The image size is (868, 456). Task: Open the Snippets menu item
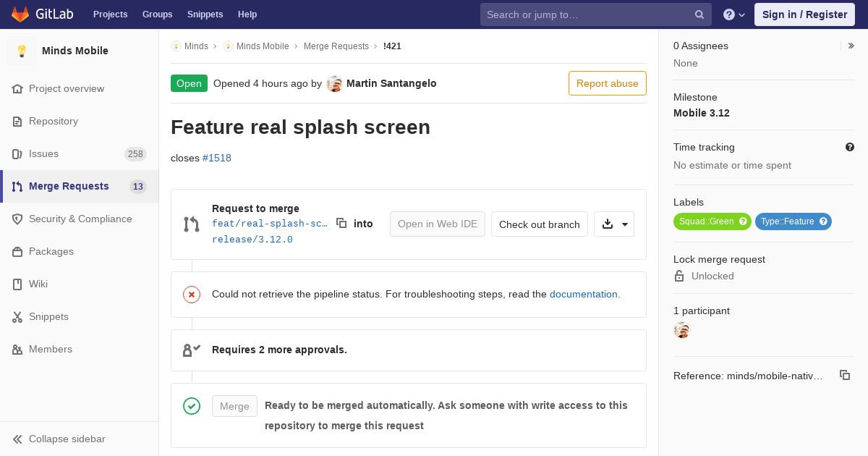coord(205,14)
